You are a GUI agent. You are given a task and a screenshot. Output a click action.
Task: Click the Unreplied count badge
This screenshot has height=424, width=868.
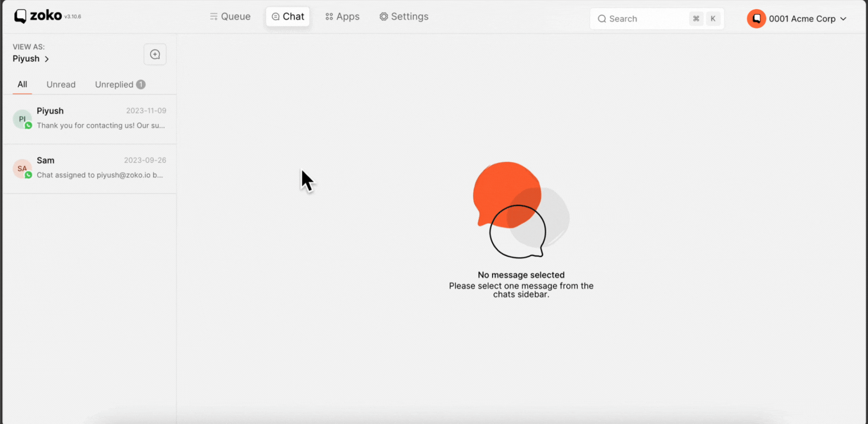click(x=141, y=84)
